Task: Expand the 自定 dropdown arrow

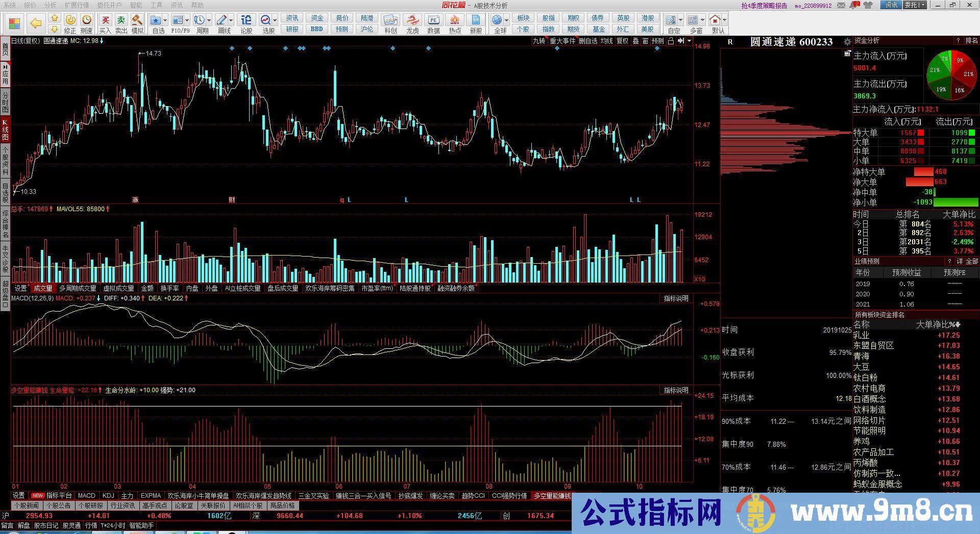Action: 681,20
